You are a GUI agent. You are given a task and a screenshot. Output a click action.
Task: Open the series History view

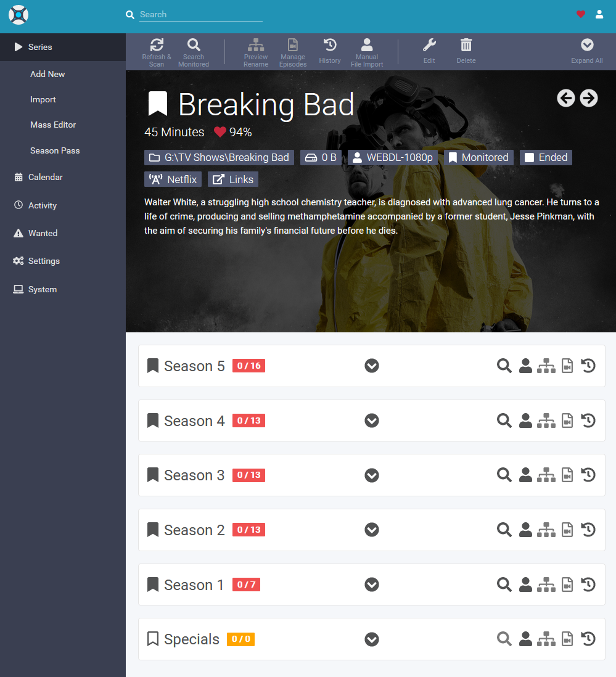[329, 49]
